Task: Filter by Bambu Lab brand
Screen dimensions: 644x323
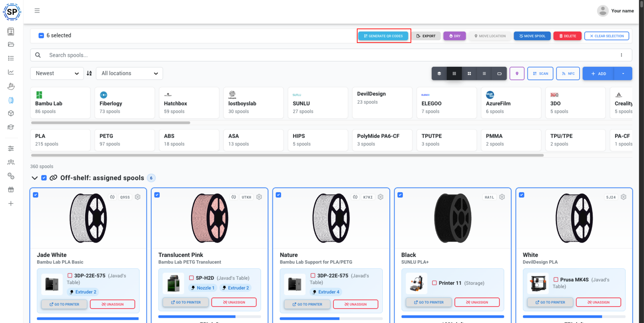Action: (x=60, y=103)
